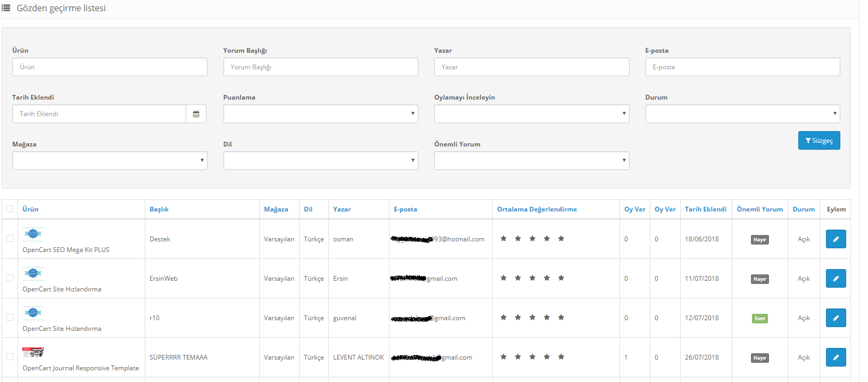Click the author name osman
The image size is (868, 382).
[343, 239]
